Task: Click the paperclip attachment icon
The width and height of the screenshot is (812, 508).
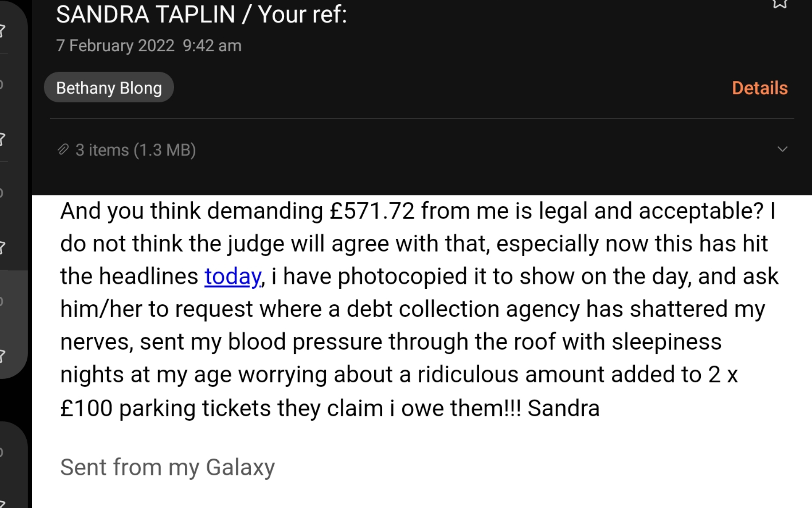Action: pos(63,149)
